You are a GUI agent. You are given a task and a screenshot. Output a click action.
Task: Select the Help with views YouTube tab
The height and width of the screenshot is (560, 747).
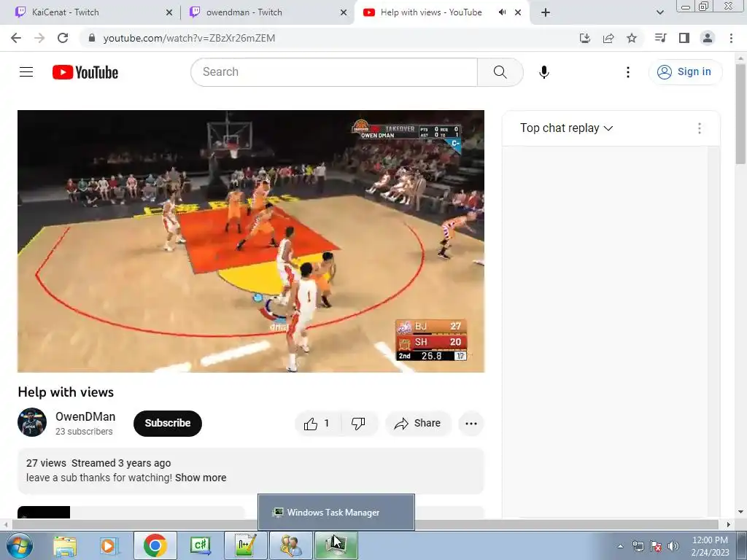430,12
